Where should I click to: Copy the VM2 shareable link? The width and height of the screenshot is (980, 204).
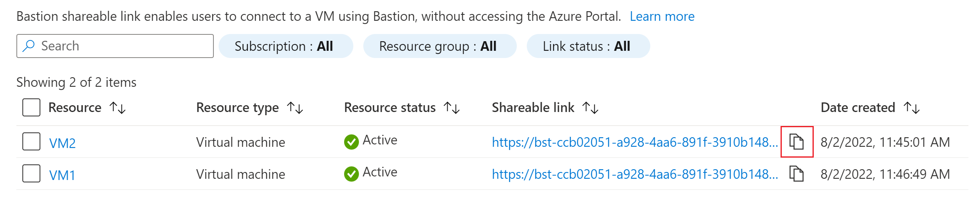[797, 142]
